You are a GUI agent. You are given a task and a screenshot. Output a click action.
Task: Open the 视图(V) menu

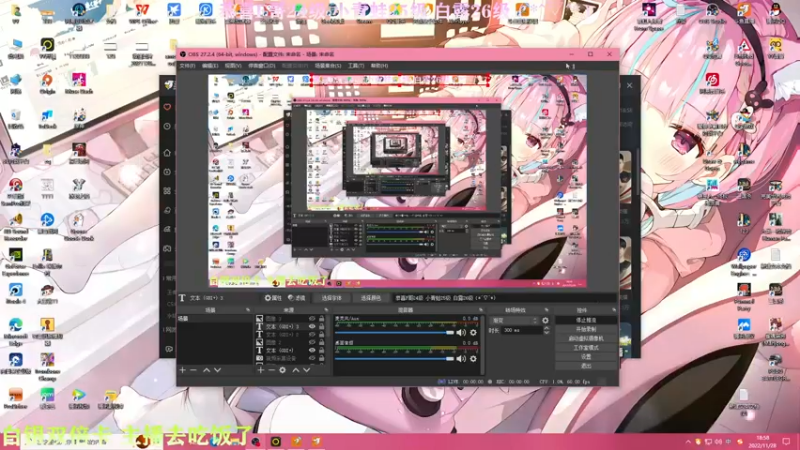[x=233, y=66]
